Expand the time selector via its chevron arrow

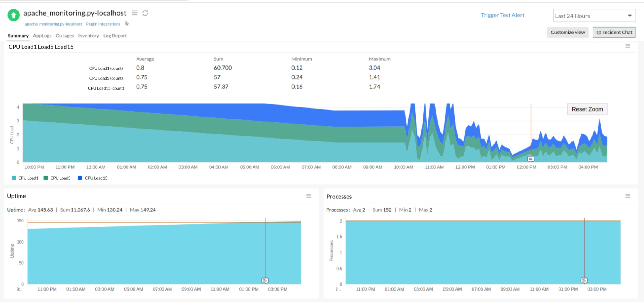tap(629, 16)
